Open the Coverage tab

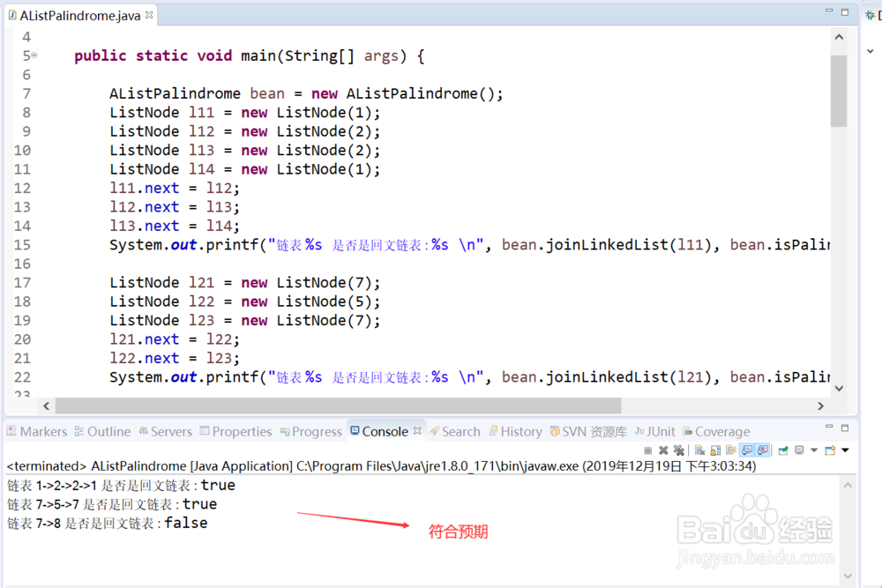(x=716, y=431)
